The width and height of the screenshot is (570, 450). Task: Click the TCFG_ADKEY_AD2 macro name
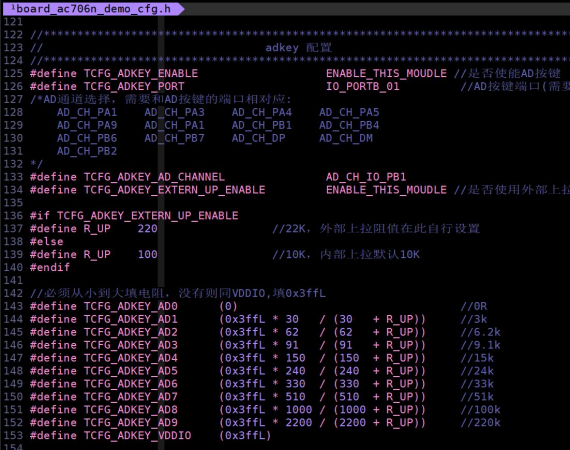(131, 332)
